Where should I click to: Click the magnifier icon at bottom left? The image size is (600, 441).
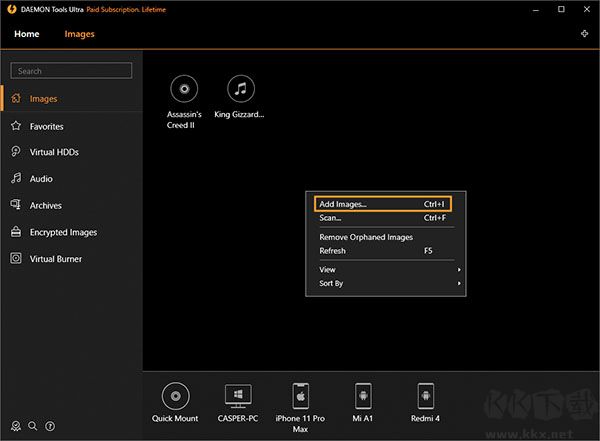coord(33,426)
